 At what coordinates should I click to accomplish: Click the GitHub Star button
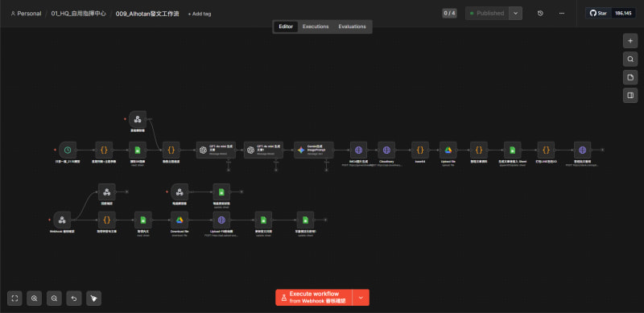[x=598, y=13]
